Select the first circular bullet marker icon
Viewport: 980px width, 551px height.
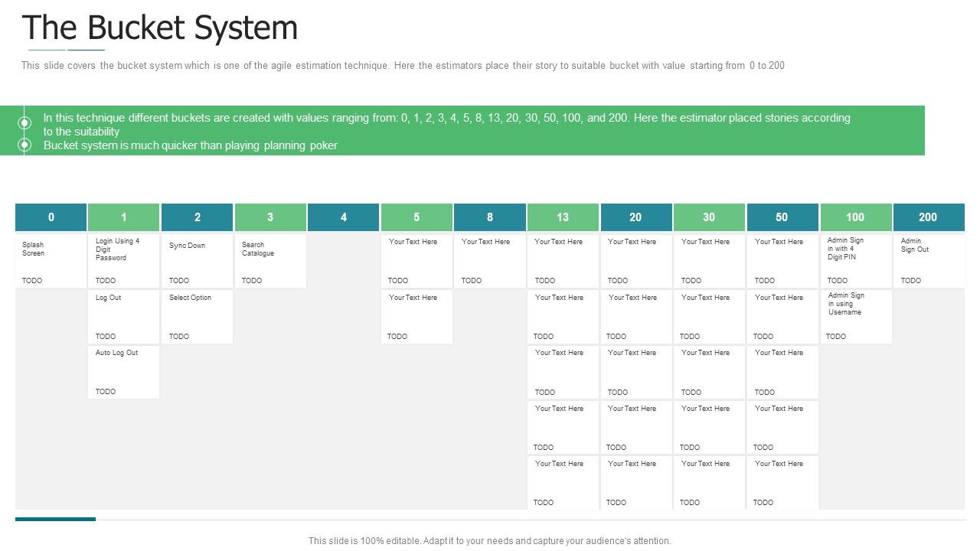pos(24,122)
